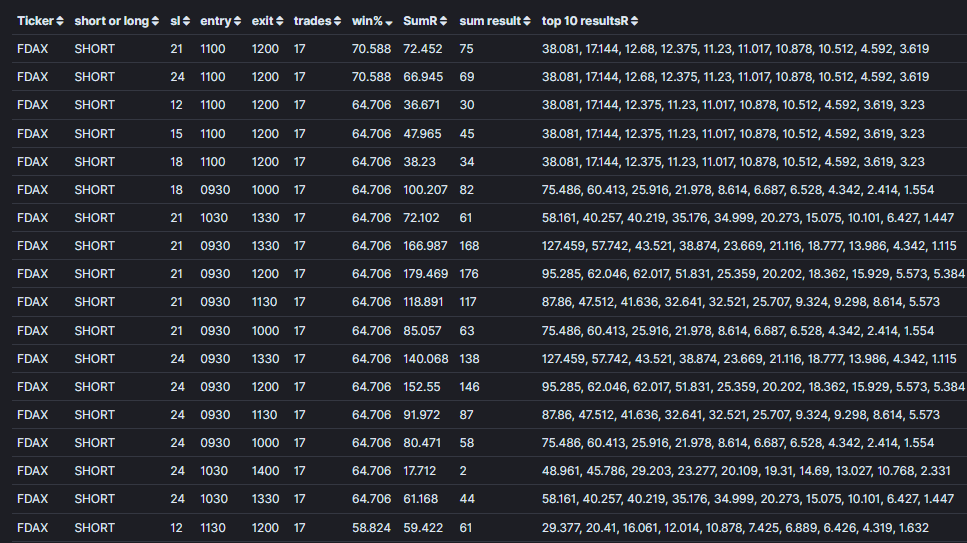Screen dimensions: 967x543
Task: Click sum result value 138
Action: pyautogui.click(x=469, y=359)
